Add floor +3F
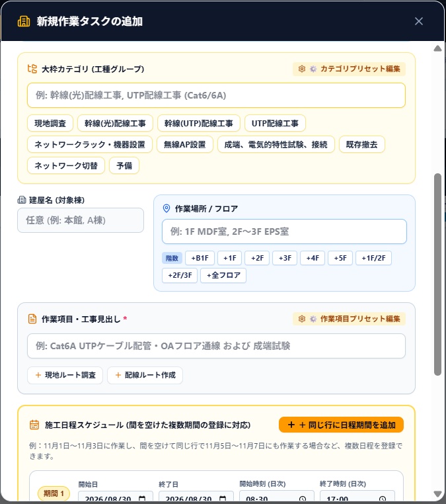Viewport: 446px width, 504px height. (285, 258)
